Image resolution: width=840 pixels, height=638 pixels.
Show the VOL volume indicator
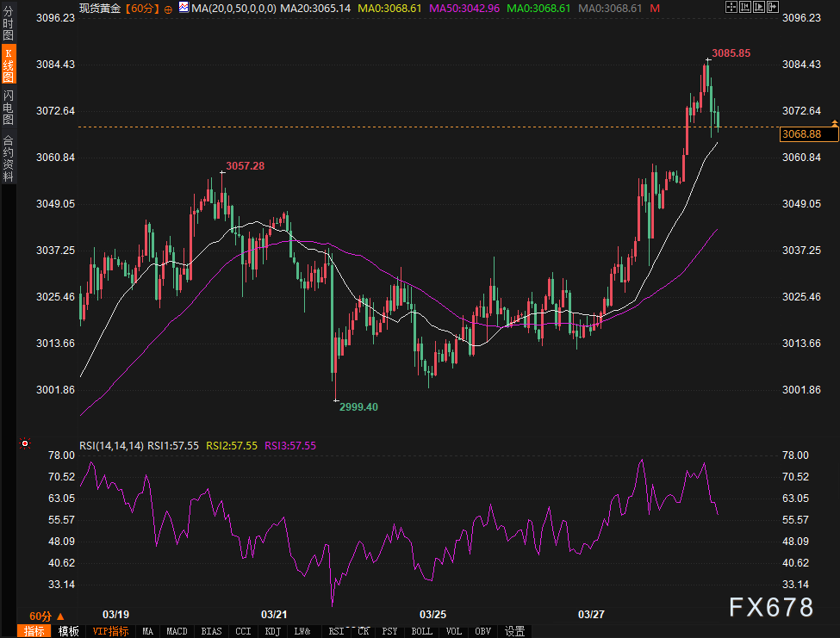pyautogui.click(x=455, y=631)
